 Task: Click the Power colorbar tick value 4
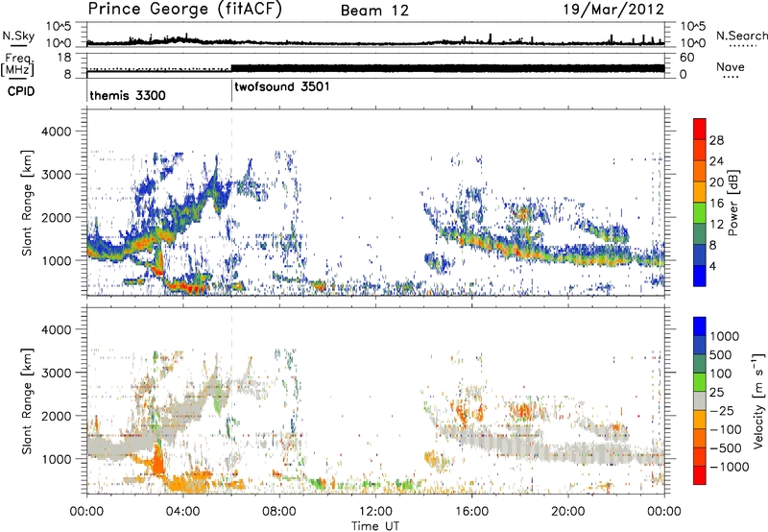point(712,266)
